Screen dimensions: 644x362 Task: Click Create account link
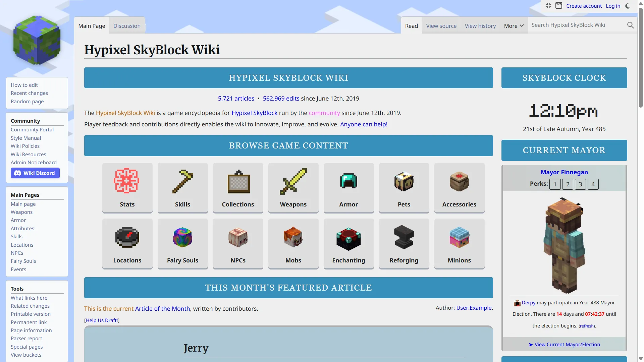click(584, 6)
